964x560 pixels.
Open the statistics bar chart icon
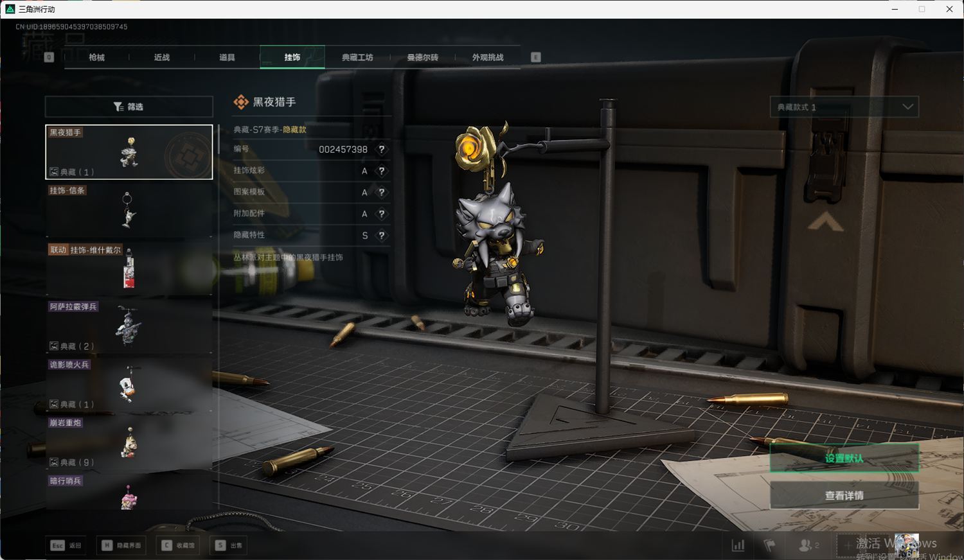(x=738, y=545)
